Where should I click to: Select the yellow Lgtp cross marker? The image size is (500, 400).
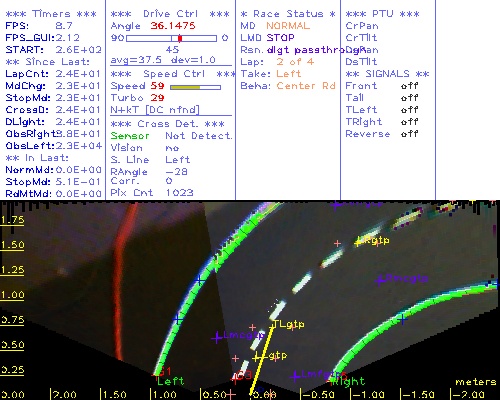tap(256, 358)
